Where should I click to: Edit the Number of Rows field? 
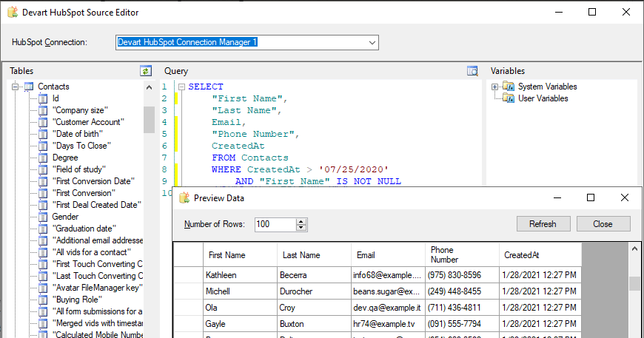point(275,224)
